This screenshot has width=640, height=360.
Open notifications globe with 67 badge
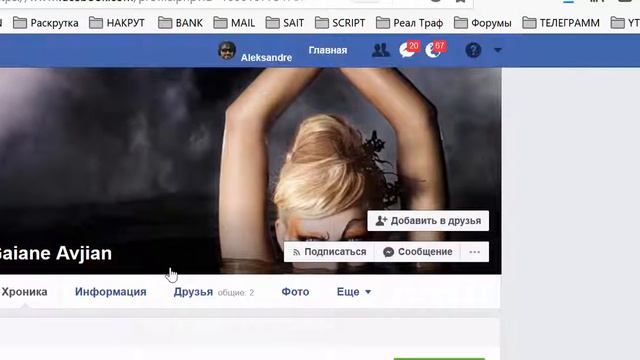pos(435,50)
